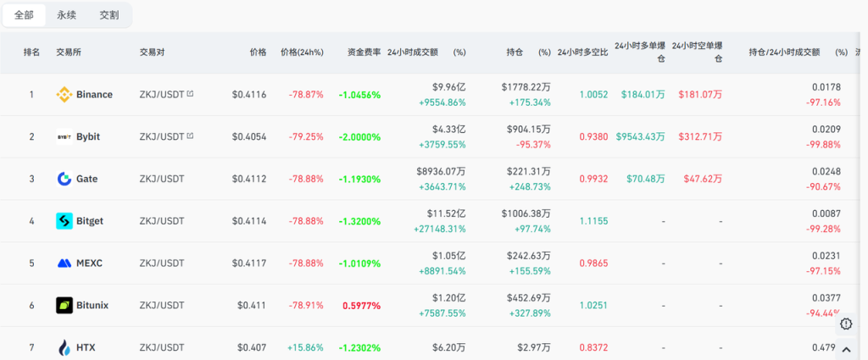The image size is (868, 360).
Task: Switch to the 永续 tab
Action: (66, 15)
